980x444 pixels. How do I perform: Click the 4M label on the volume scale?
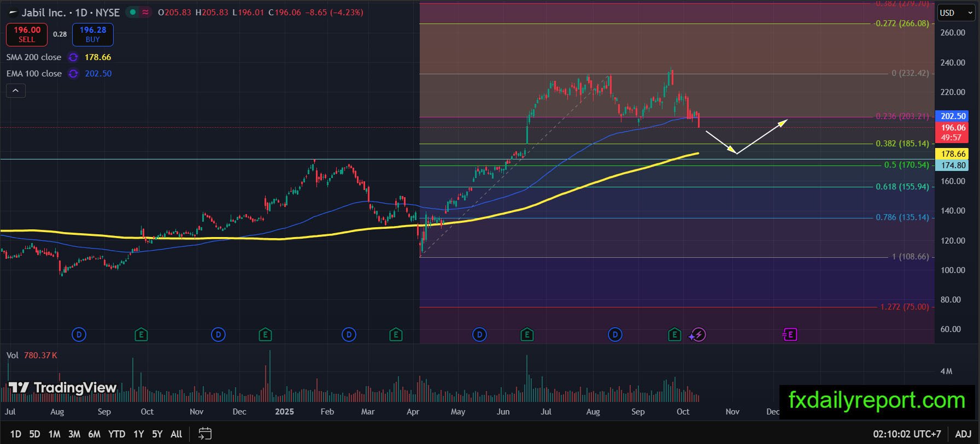(x=946, y=371)
